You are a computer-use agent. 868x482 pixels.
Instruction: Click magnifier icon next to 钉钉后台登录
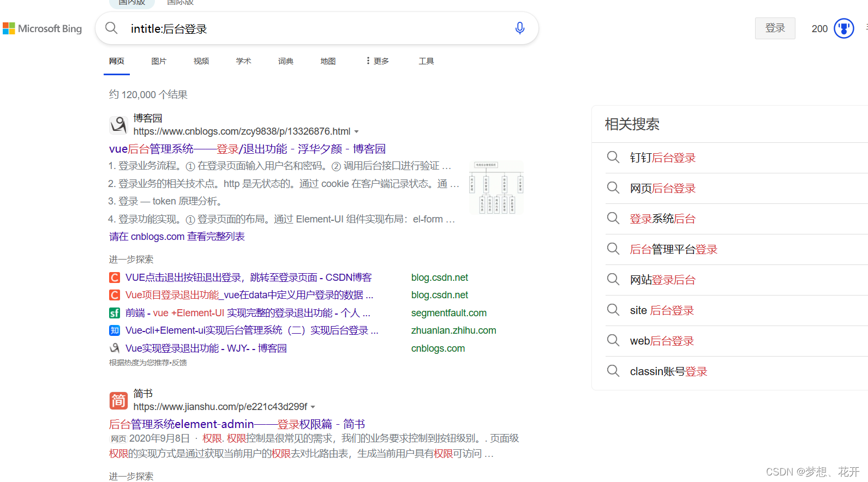[613, 158]
